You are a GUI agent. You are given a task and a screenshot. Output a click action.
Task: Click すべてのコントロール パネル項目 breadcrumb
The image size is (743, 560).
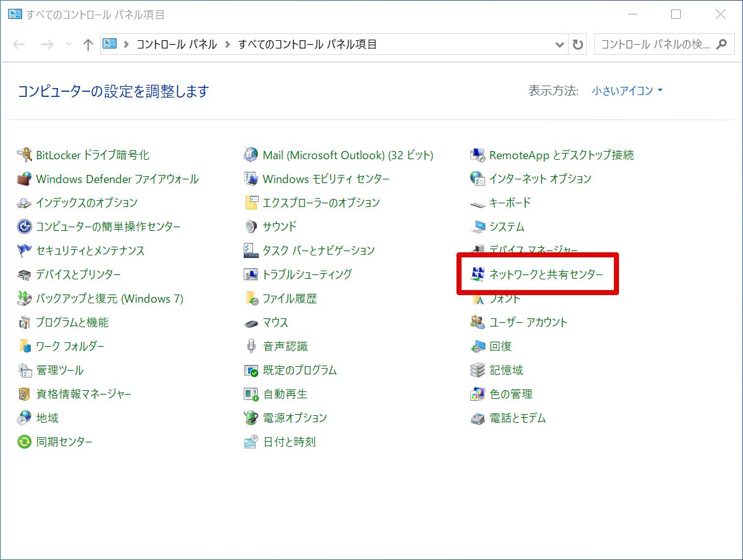point(307,45)
